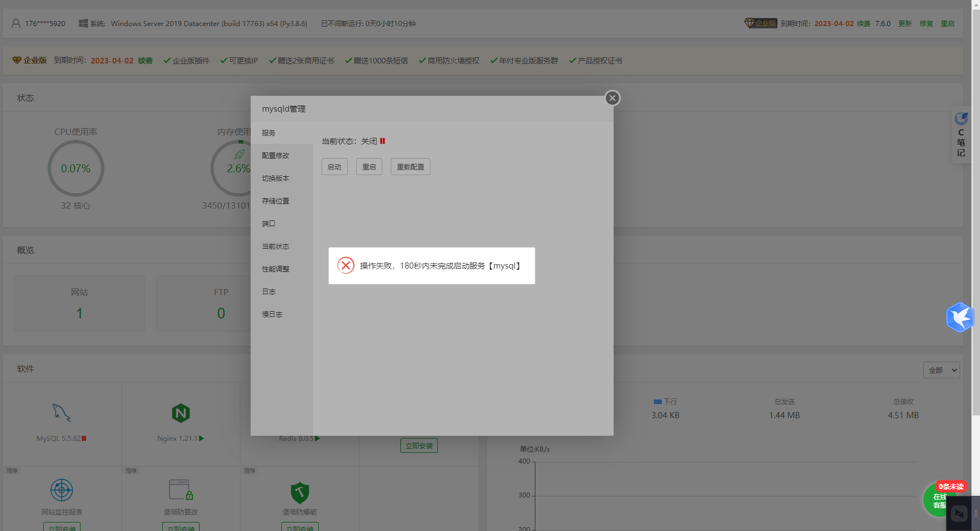Click the 续费 link in the top header

click(863, 23)
